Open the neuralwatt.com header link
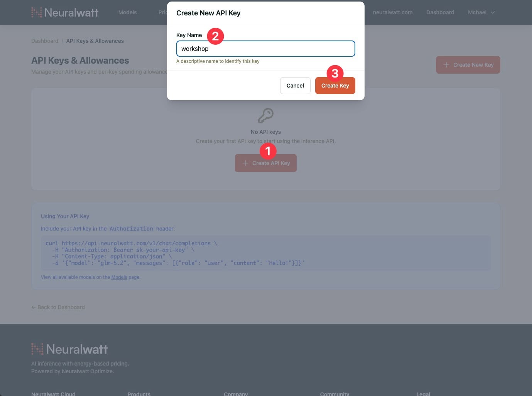This screenshot has width=532, height=396. tap(392, 12)
